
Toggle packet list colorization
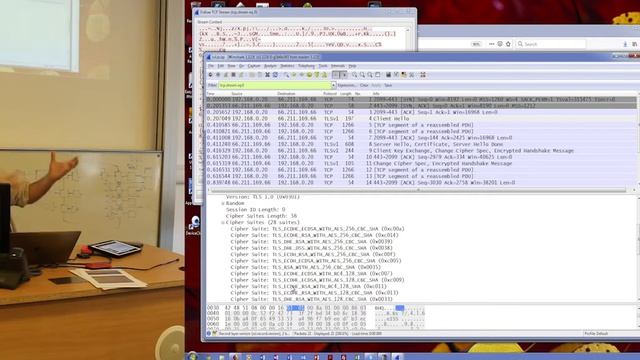coord(336,75)
